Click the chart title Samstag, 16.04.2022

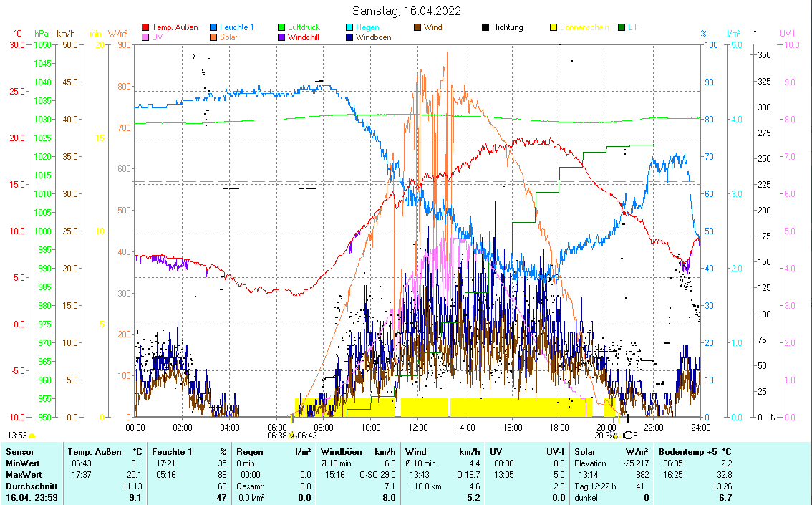pyautogui.click(x=407, y=11)
